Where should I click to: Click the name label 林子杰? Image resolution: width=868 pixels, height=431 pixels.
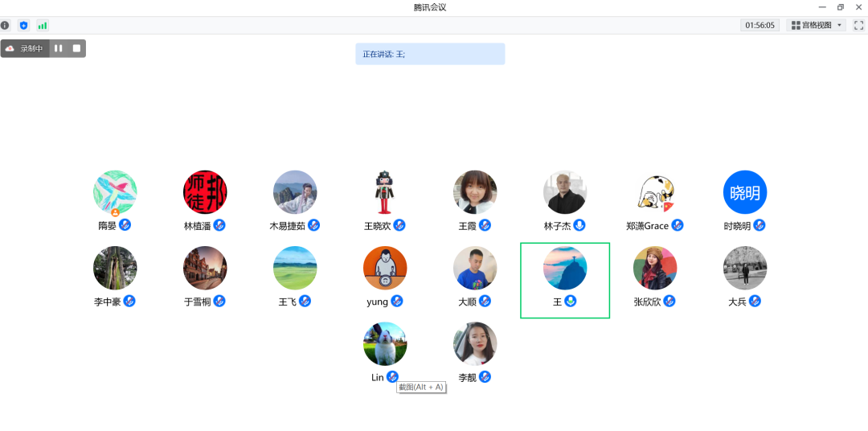(558, 225)
